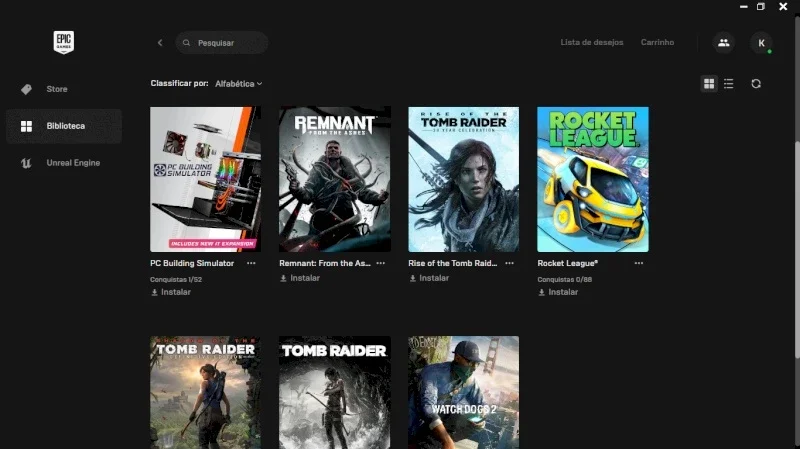Viewport: 800px width, 449px height.
Task: Open the Store section in sidebar
Action: [64, 89]
